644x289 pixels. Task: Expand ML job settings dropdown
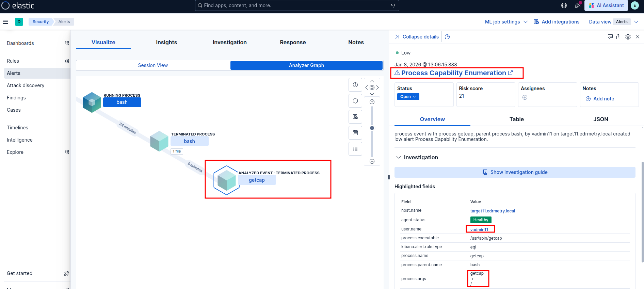point(506,22)
